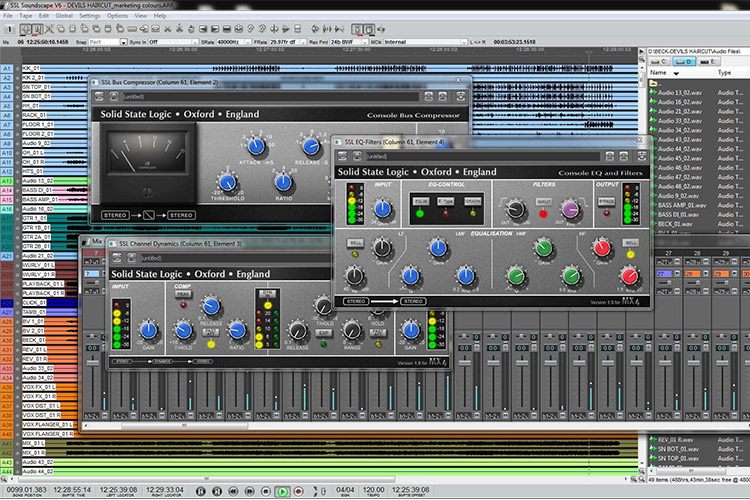Toggle GRAPH button in EQ-Filters
The image size is (750, 500).
473,202
